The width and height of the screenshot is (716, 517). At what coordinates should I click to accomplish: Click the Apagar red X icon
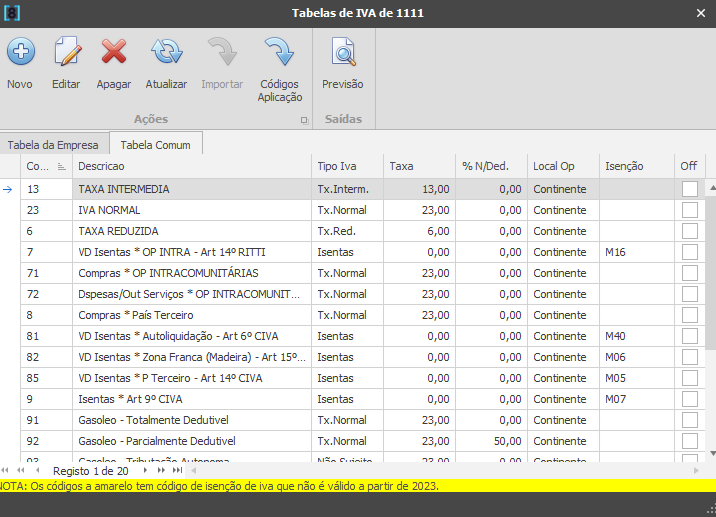click(x=114, y=51)
